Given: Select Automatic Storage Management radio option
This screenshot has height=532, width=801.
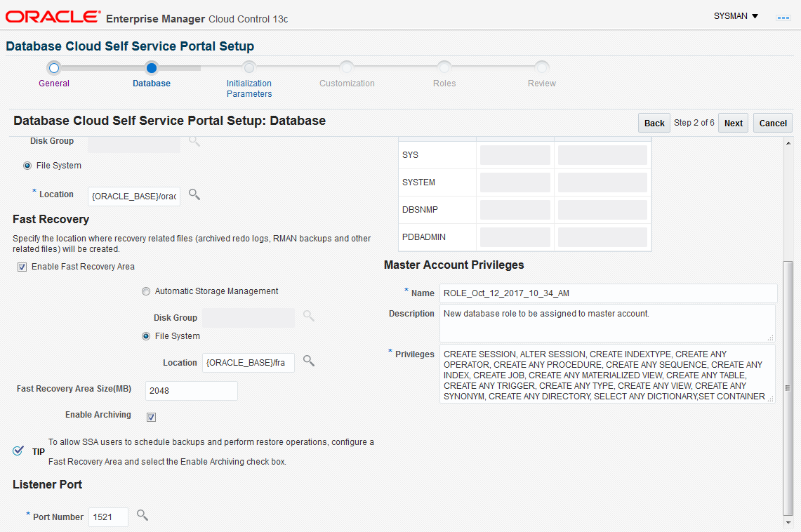Looking at the screenshot, I should pos(146,291).
